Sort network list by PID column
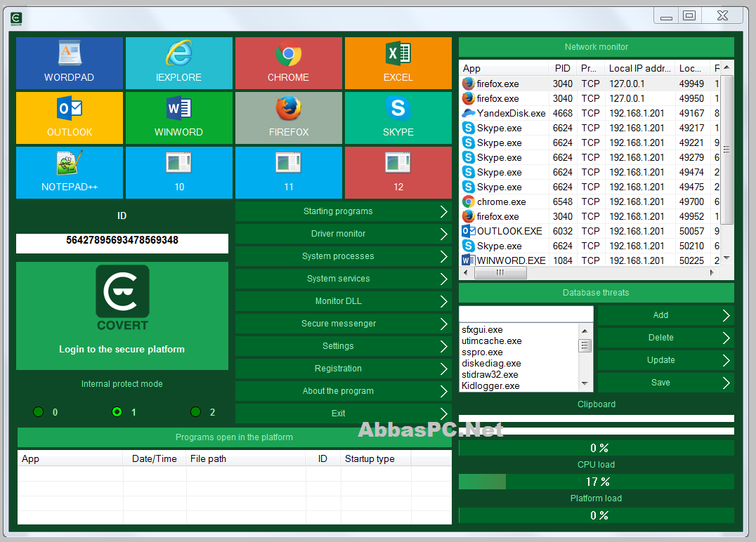756x542 pixels. coord(563,68)
